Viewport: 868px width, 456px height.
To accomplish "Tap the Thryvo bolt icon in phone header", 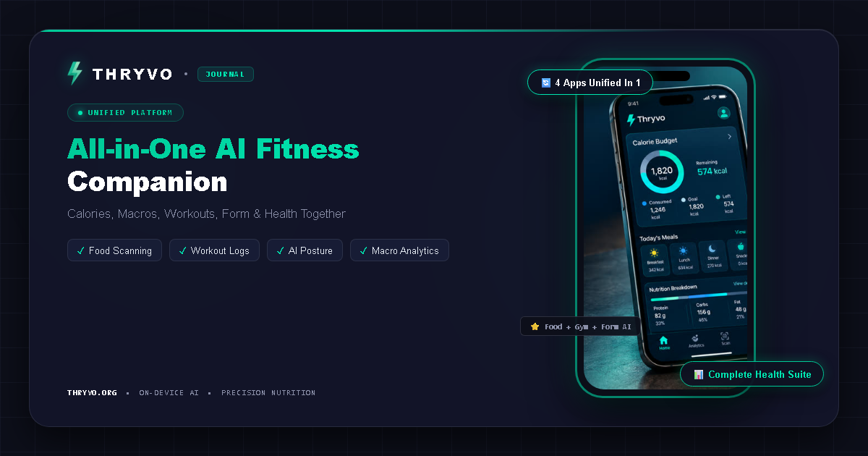I will pyautogui.click(x=631, y=119).
